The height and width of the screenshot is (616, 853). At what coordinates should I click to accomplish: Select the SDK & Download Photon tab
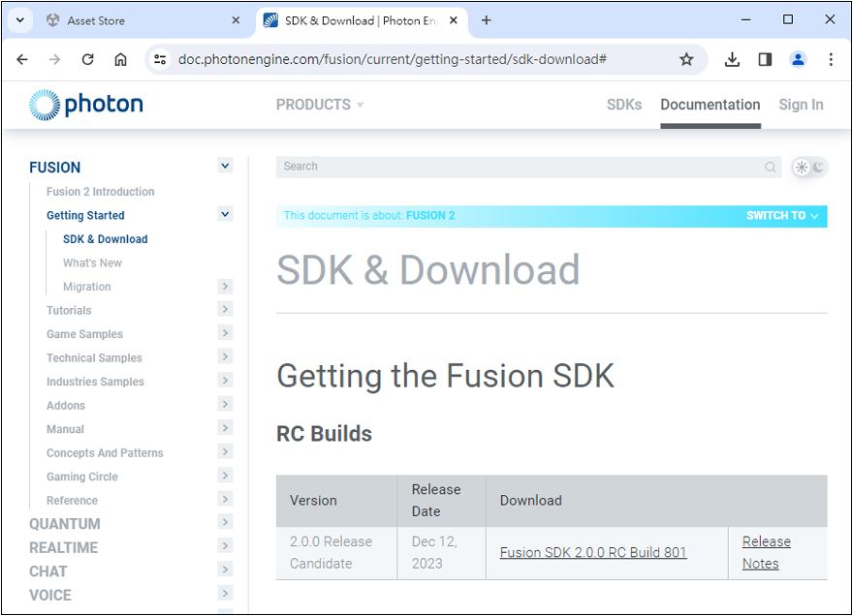(x=362, y=20)
